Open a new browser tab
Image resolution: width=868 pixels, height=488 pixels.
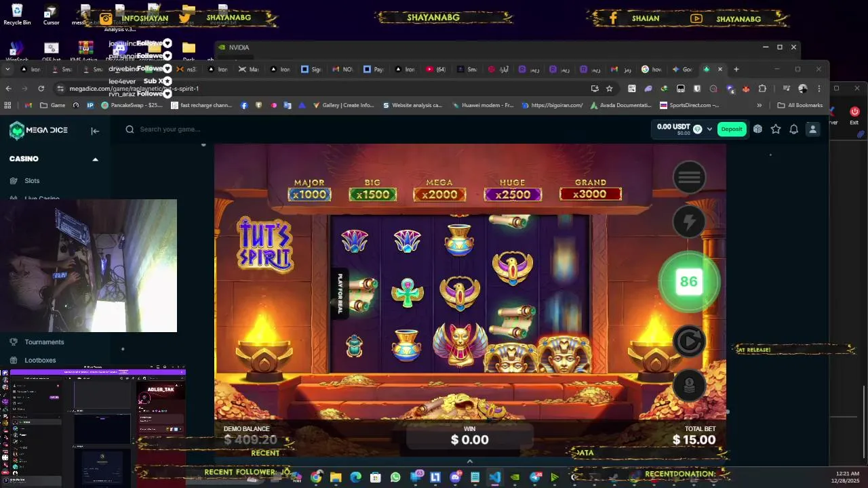click(736, 69)
